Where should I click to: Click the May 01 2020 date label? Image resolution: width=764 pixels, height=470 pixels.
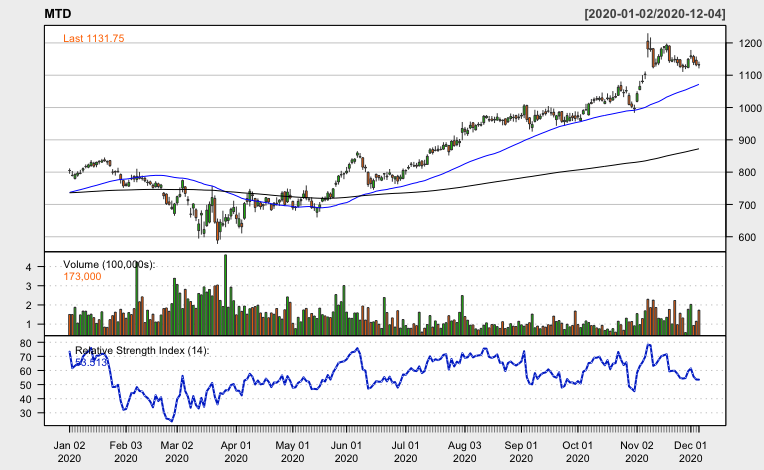292,451
